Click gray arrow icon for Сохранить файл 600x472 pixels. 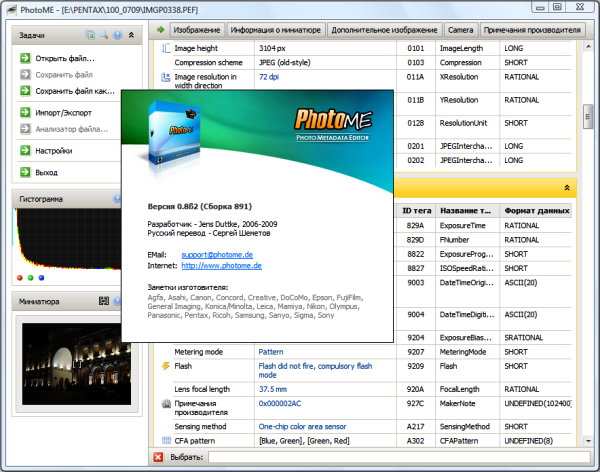click(x=25, y=74)
